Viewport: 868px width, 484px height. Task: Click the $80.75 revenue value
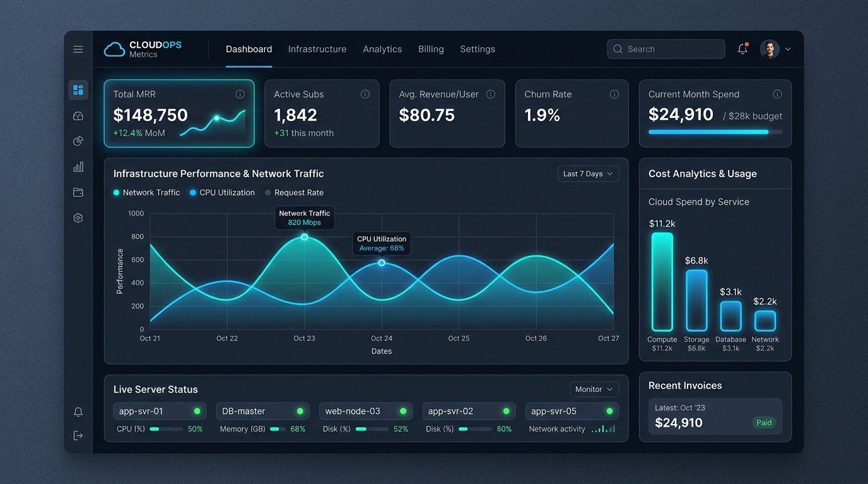(x=427, y=115)
